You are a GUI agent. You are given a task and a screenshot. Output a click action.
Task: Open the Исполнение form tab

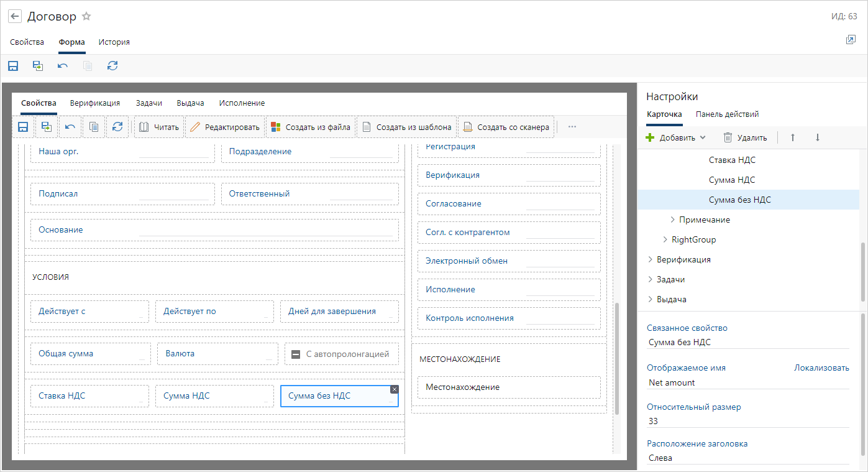[242, 103]
